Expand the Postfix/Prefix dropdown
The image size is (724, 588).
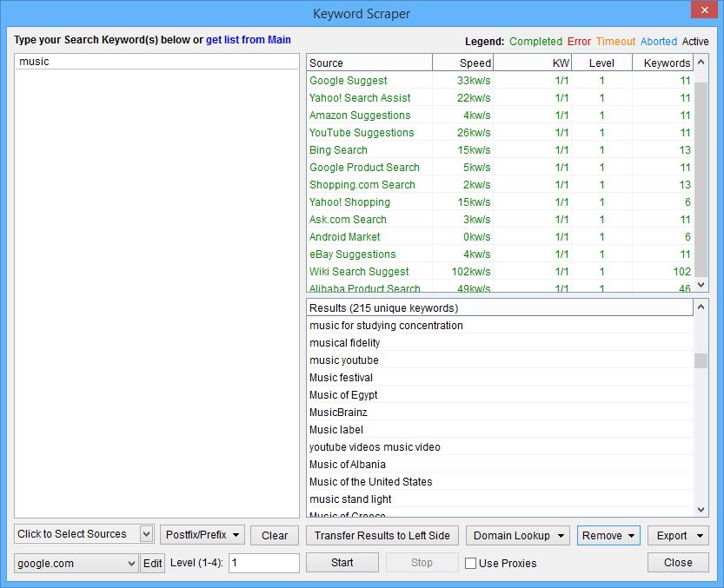click(x=203, y=535)
